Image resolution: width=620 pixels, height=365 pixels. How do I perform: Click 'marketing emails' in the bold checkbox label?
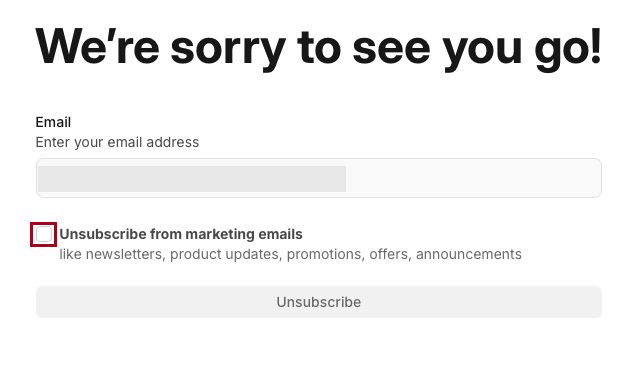(244, 234)
